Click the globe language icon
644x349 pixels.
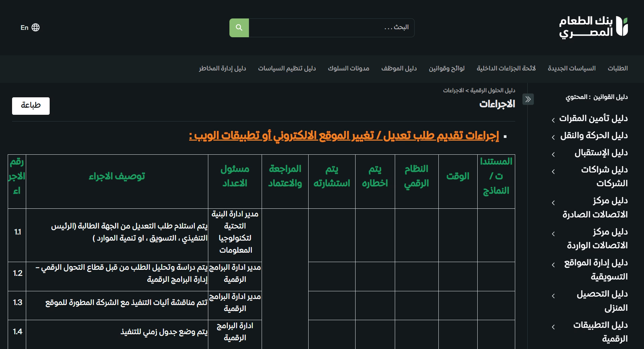point(36,28)
